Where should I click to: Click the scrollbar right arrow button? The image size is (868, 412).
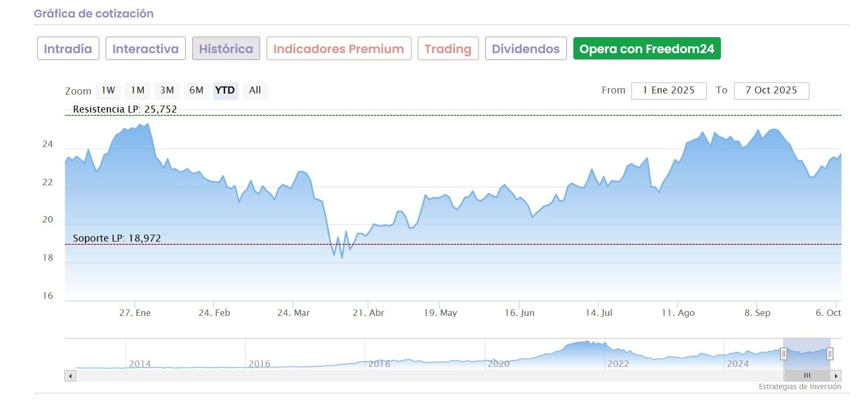[836, 376]
